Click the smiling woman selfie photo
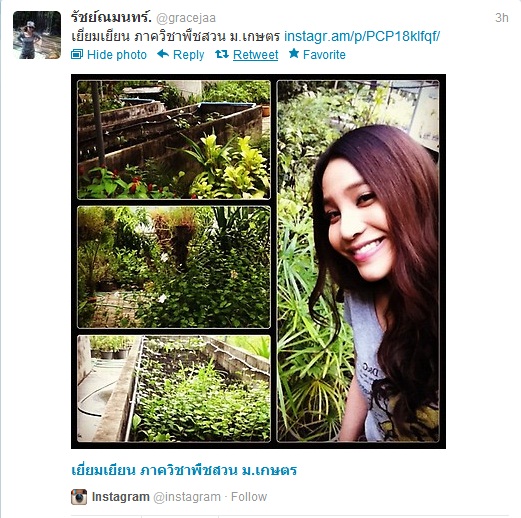 (358, 261)
